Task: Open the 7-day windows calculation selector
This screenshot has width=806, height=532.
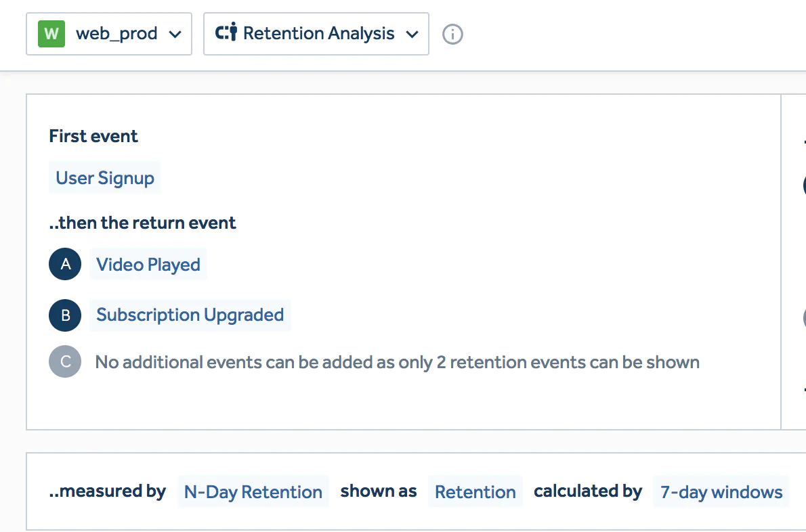Action: point(721,491)
